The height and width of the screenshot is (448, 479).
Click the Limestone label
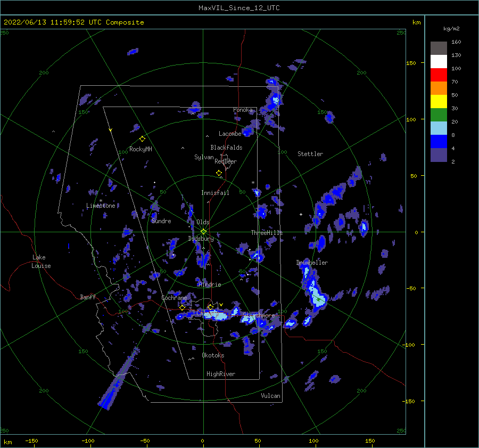point(101,206)
